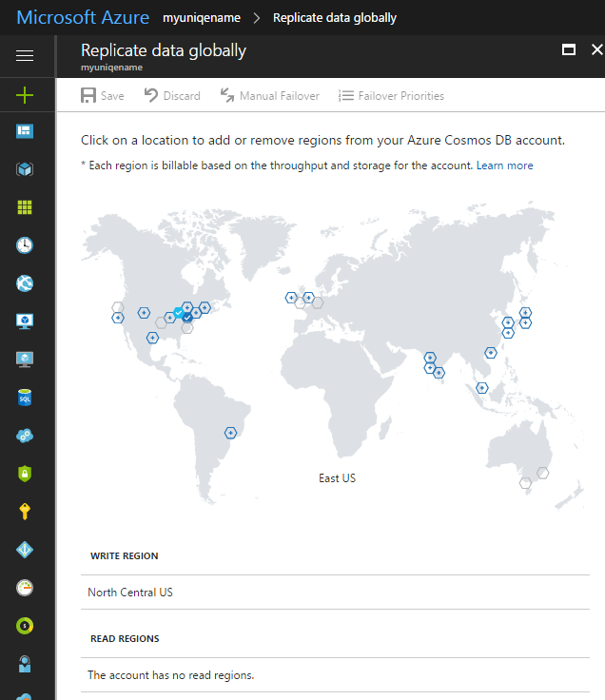Click Save in the toolbar
The image size is (605, 700).
[x=102, y=95]
